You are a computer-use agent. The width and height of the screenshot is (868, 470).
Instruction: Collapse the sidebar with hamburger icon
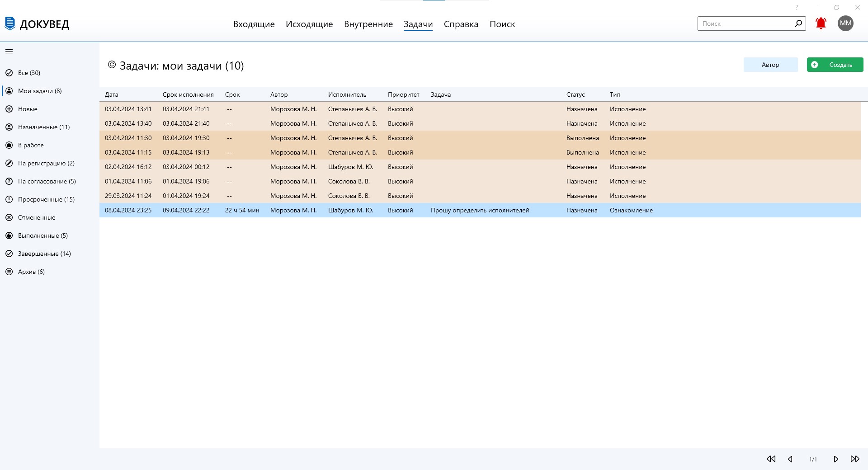tap(9, 52)
